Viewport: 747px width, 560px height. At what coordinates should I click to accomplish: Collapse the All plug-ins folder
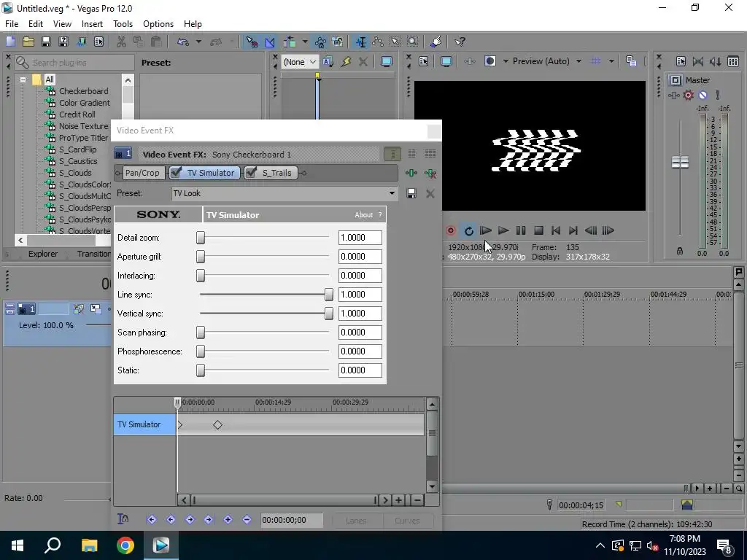[23, 79]
